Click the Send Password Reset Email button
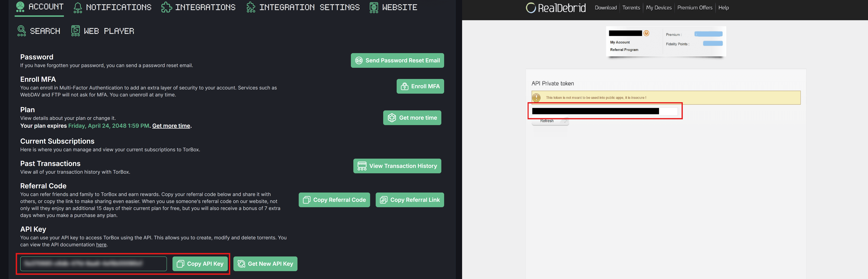868x279 pixels. (397, 60)
